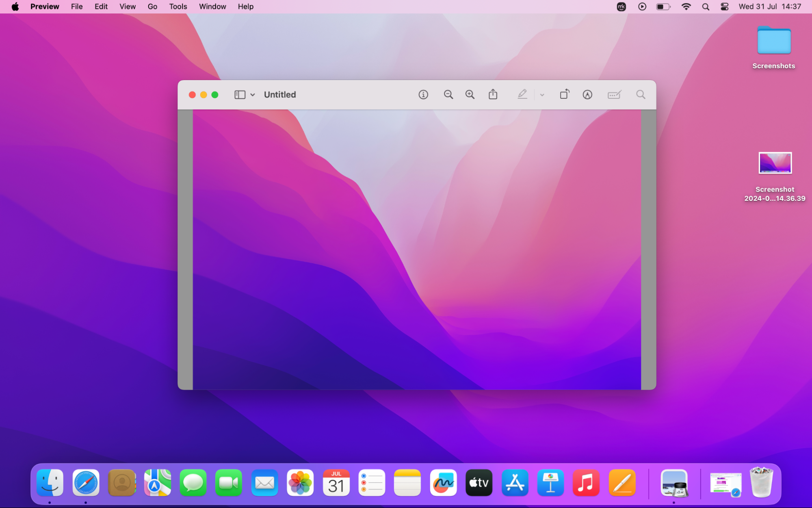Expand the sidebar view options chevron

pos(253,95)
